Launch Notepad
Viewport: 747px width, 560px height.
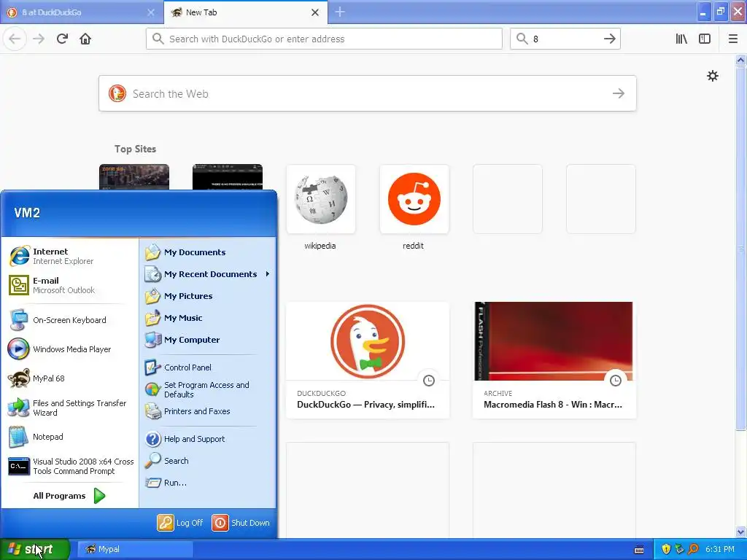(x=69, y=437)
